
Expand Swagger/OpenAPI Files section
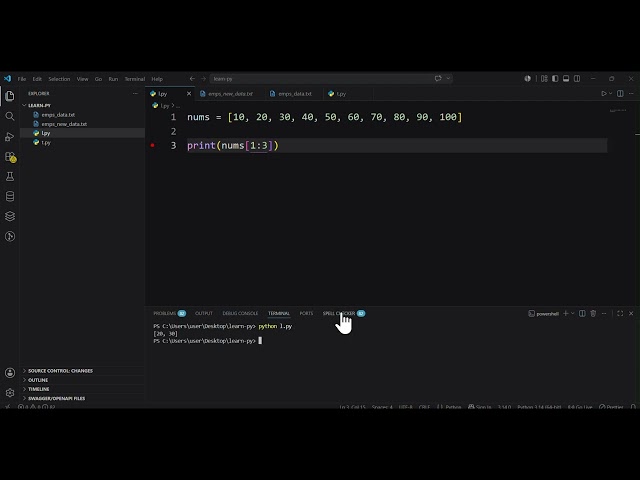click(82, 398)
